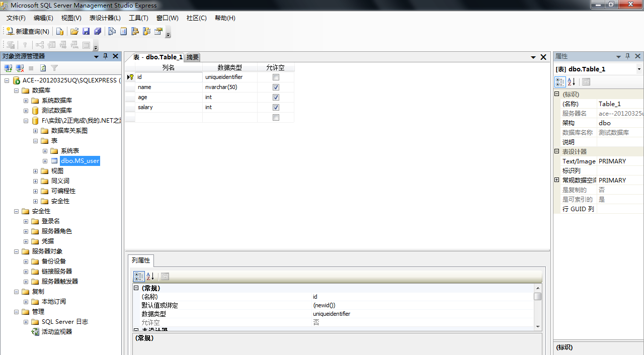This screenshot has height=355, width=644.
Task: Open the 工具(T) menu
Action: 138,18
